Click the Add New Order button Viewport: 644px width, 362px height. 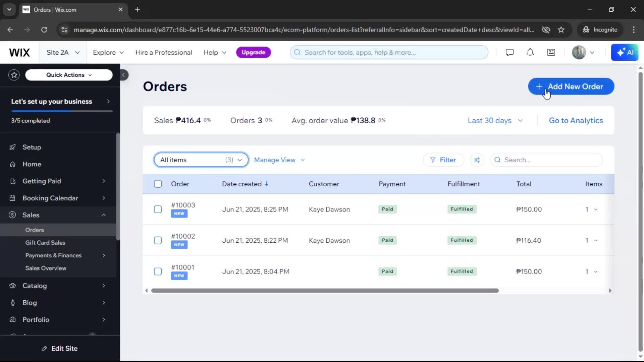pyautogui.click(x=571, y=86)
